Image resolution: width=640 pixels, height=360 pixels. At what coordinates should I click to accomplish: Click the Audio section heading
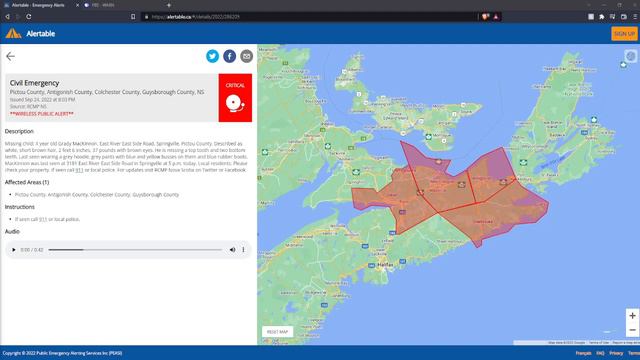tap(12, 231)
